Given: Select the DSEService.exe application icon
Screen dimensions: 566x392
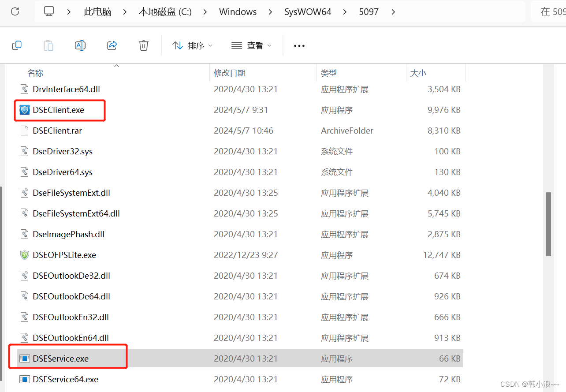Looking at the screenshot, I should click(25, 358).
